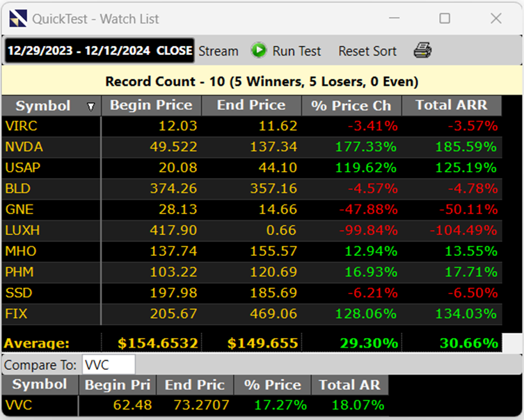Sort by the Total ARR column header
524x420 pixels.
(451, 106)
